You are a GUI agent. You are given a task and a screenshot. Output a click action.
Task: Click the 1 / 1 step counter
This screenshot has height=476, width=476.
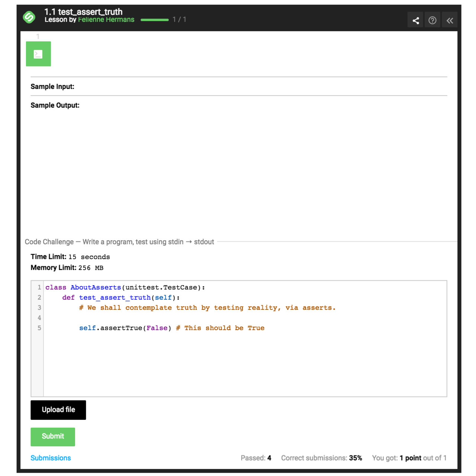[179, 19]
